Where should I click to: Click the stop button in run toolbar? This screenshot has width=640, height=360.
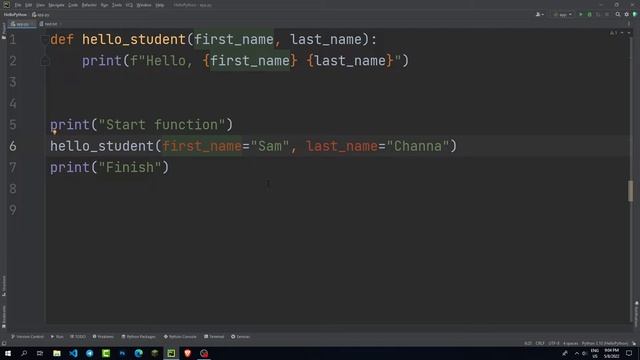[607, 15]
